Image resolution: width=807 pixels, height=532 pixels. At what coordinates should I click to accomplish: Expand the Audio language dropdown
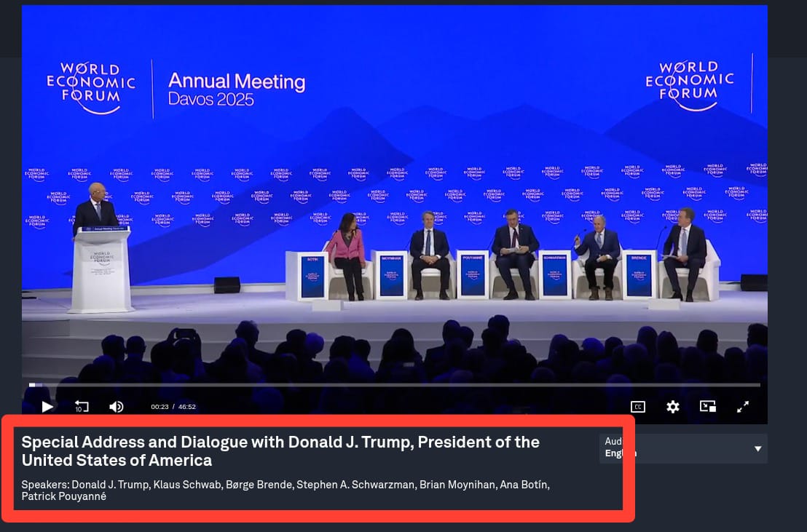757,448
